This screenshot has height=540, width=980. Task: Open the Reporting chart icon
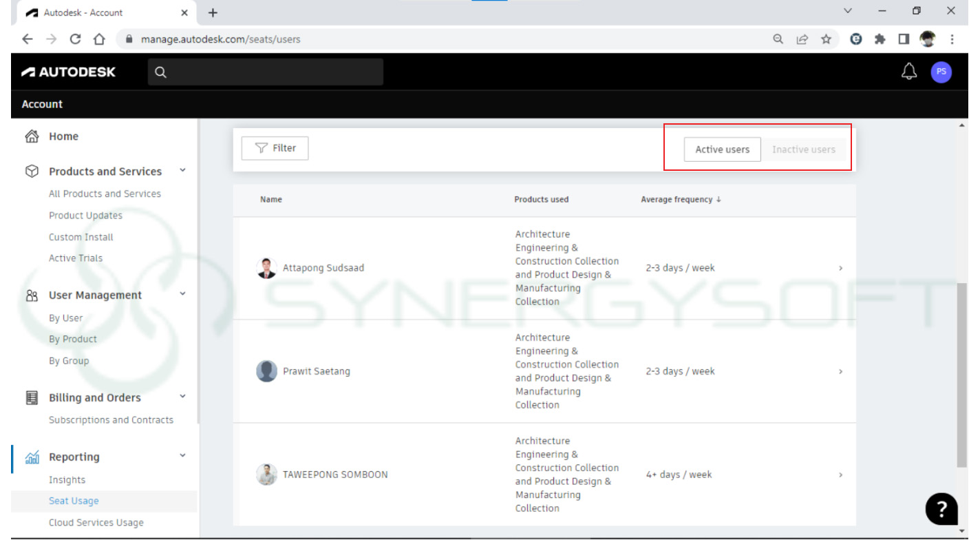[30, 457]
